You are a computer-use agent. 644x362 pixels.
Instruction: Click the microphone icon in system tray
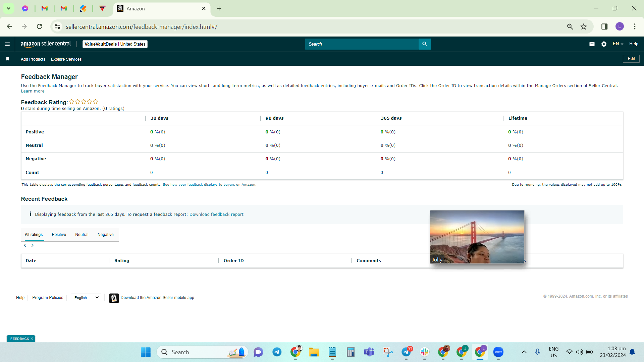[x=538, y=352]
